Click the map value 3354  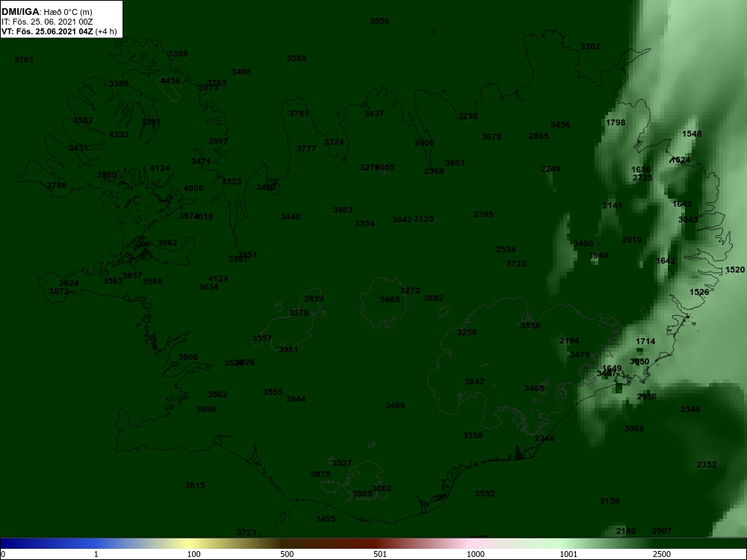tap(365, 223)
